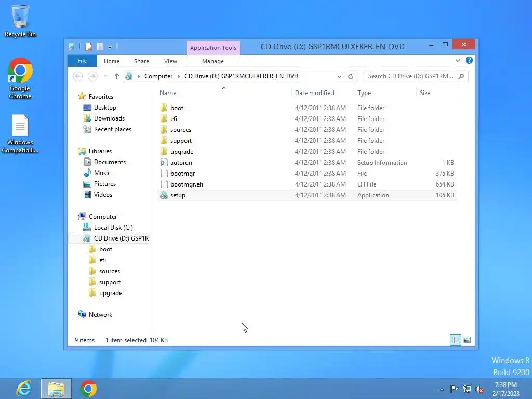The image size is (532, 399).
Task: Expand the ribbon with the chevron
Action: coord(457,60)
